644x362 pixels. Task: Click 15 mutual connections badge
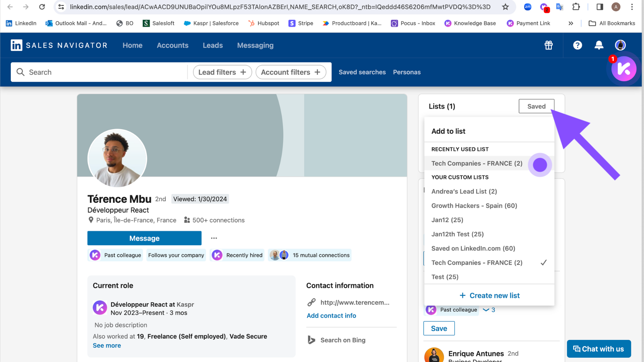click(x=310, y=255)
